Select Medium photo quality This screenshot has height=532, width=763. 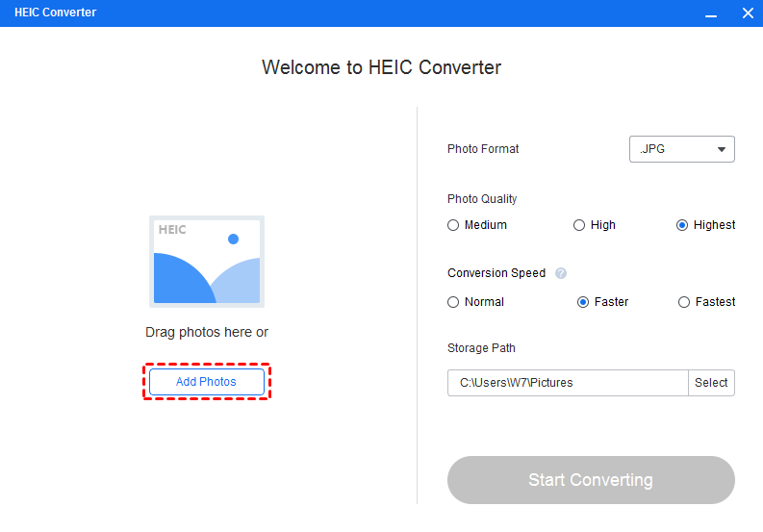[x=454, y=225]
